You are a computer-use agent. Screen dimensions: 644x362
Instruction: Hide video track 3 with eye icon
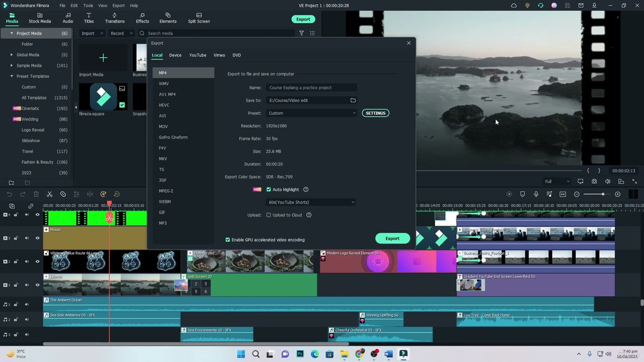[x=37, y=238]
